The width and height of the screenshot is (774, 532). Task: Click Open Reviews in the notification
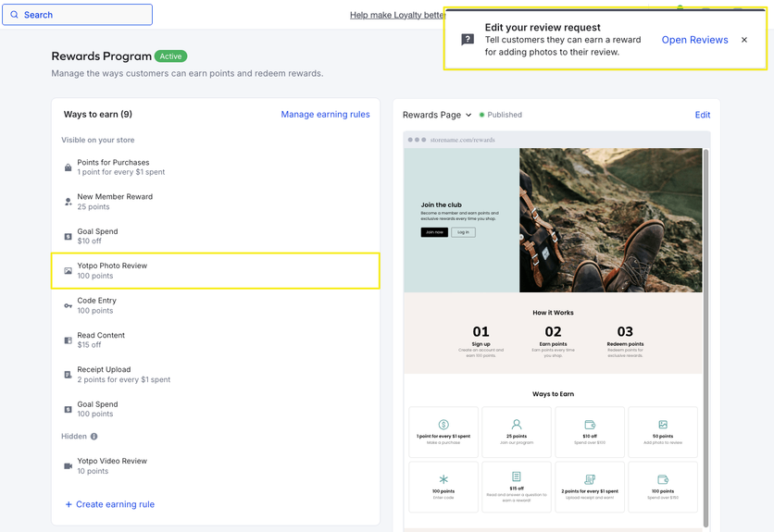tap(694, 40)
